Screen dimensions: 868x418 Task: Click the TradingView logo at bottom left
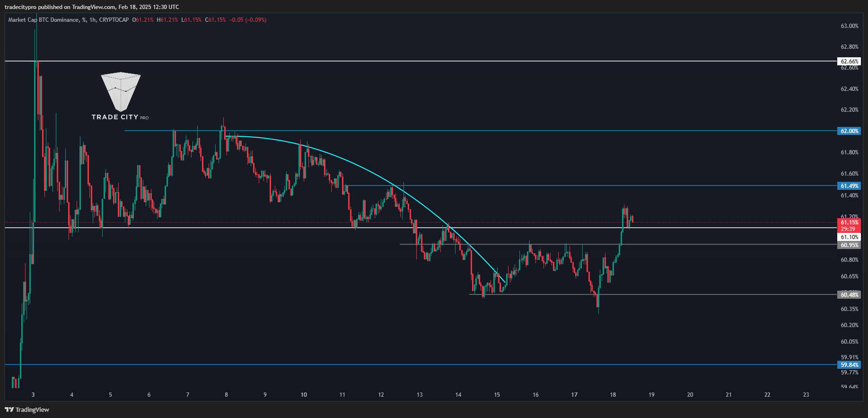pos(27,409)
